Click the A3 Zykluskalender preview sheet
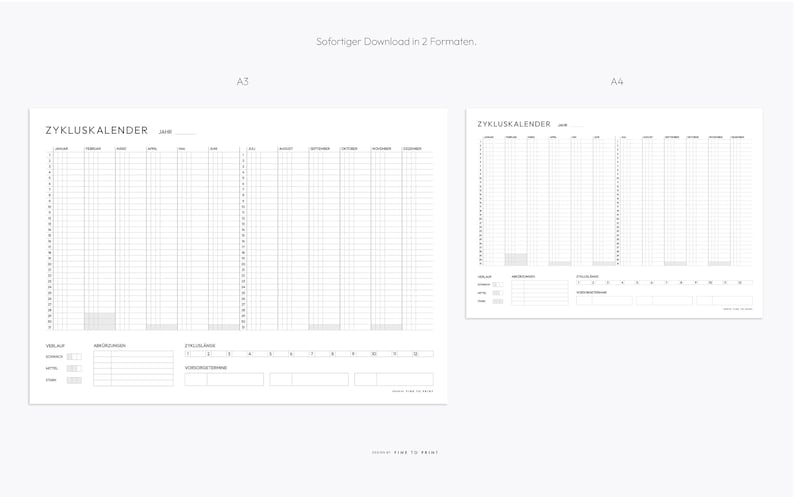The image size is (794, 497). point(238,256)
